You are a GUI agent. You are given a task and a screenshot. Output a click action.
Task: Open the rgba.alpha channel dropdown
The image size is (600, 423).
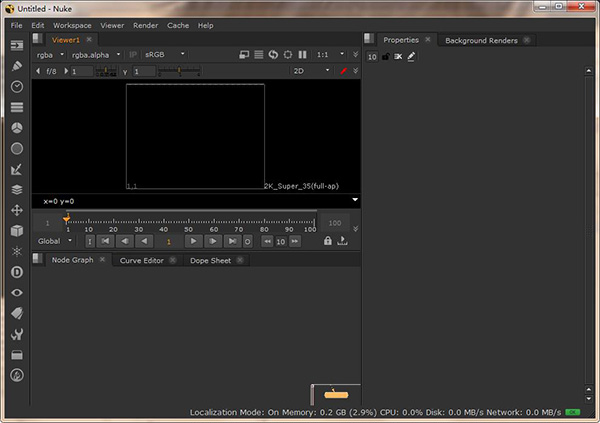coord(96,55)
